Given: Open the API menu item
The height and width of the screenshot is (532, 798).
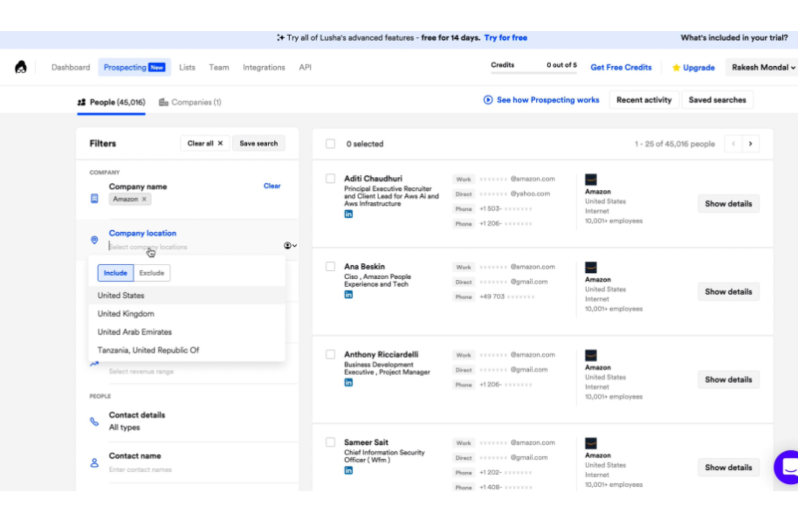Looking at the screenshot, I should (305, 67).
